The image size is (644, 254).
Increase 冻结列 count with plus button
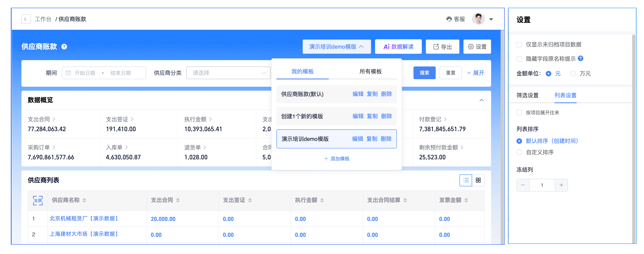tap(561, 185)
